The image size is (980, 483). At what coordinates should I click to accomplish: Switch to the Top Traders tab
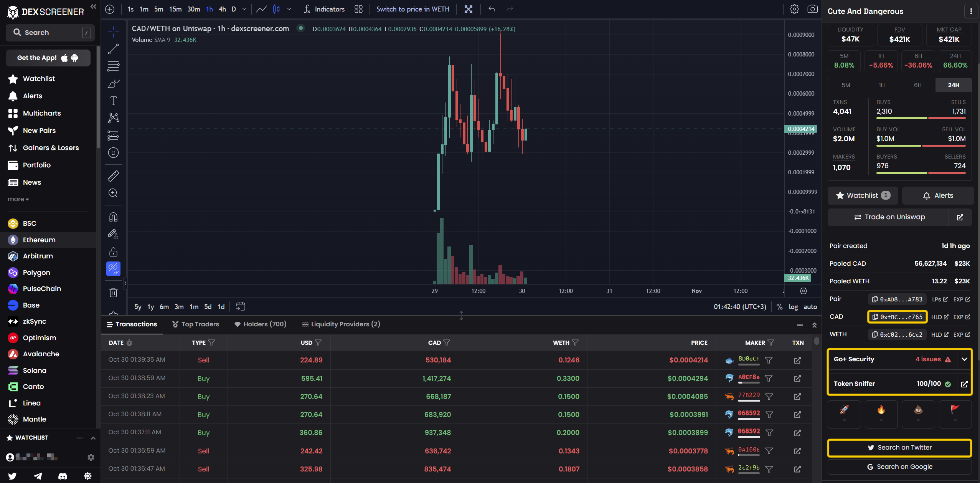(196, 324)
